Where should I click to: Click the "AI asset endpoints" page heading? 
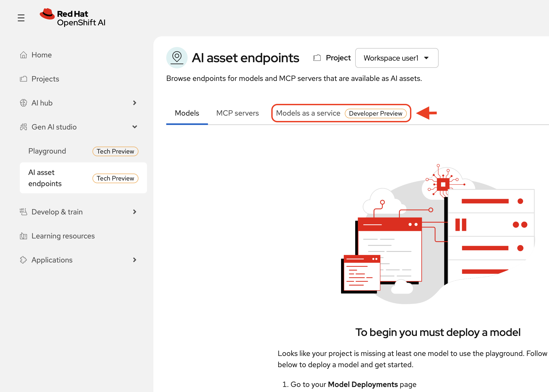245,58
